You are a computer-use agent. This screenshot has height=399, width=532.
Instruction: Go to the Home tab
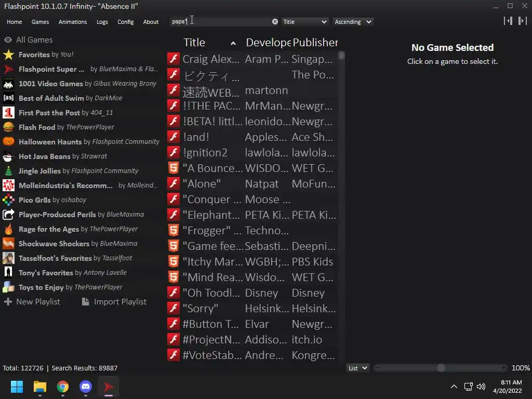(14, 22)
